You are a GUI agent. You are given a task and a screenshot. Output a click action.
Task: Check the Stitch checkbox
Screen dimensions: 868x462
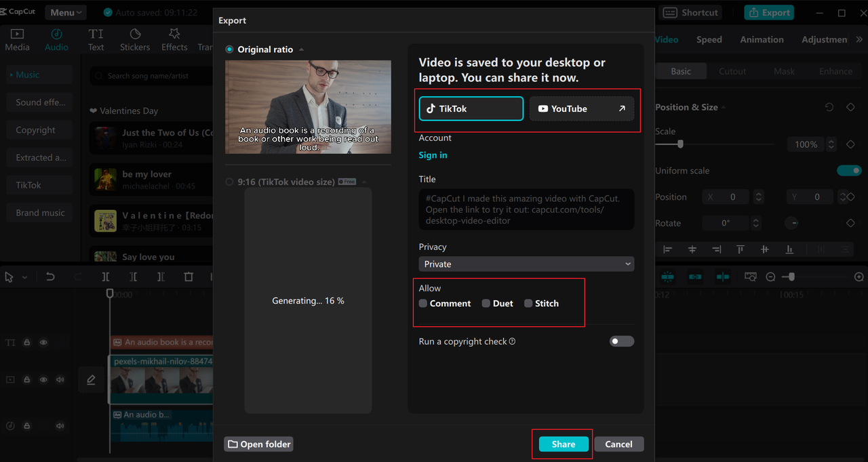(x=528, y=303)
